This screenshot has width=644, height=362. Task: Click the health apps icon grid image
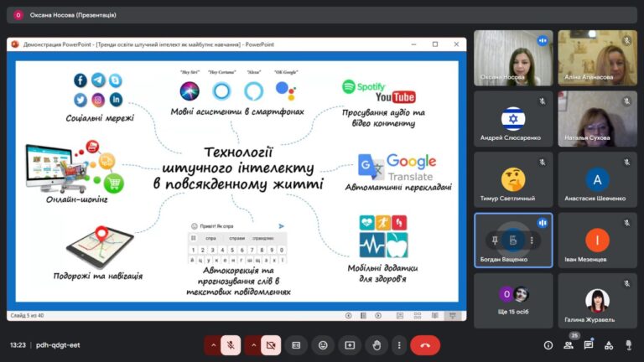[383, 236]
